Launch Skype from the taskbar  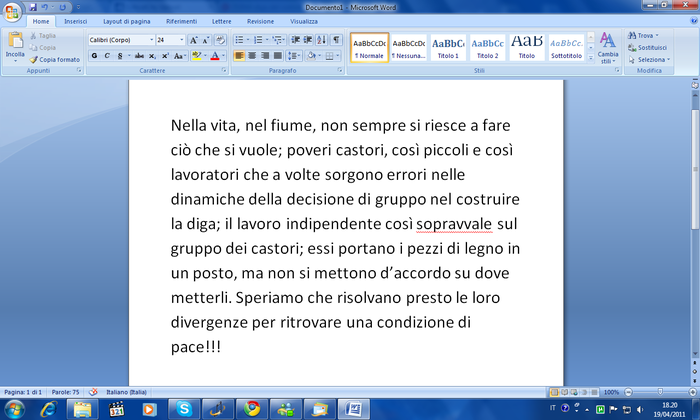click(184, 409)
